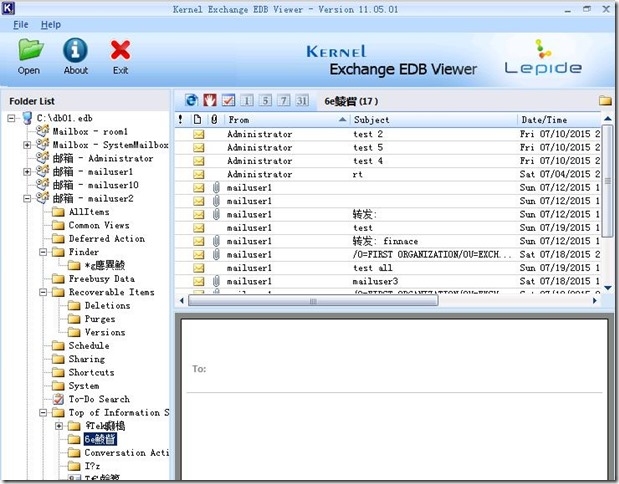
Task: Click envelope icon of 'test 2' message
Action: (x=199, y=134)
